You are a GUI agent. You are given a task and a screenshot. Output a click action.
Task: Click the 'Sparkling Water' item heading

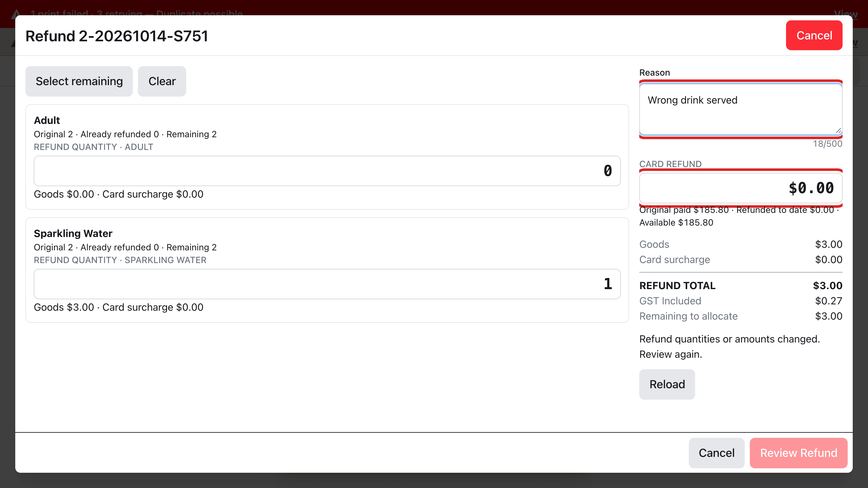pyautogui.click(x=73, y=234)
